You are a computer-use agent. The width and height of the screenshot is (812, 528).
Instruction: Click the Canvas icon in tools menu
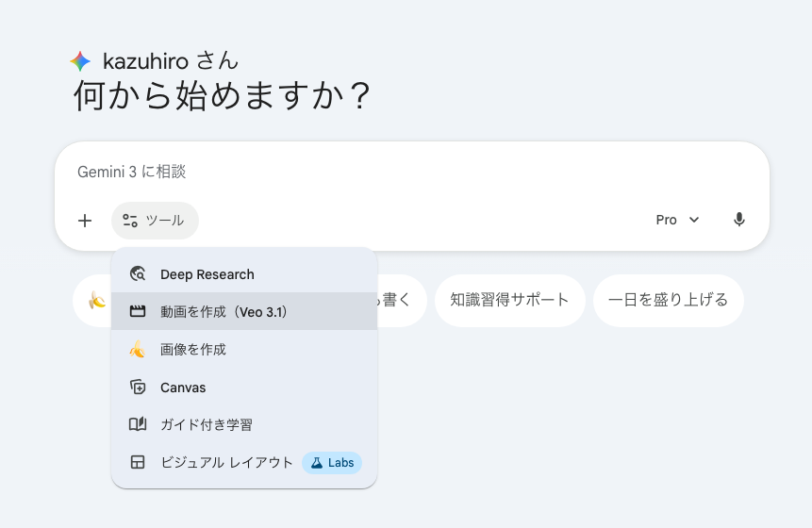tap(138, 388)
